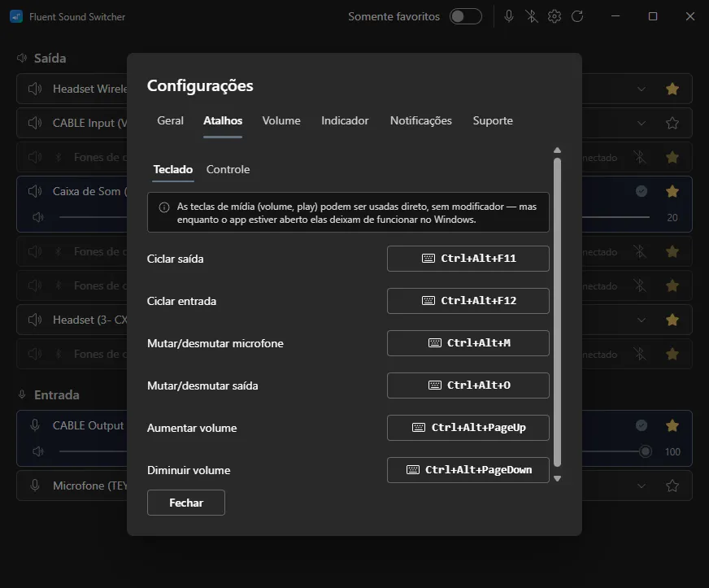The width and height of the screenshot is (709, 588).
Task: Toggle favorite star for Headset (3- CX
Action: coord(672,320)
